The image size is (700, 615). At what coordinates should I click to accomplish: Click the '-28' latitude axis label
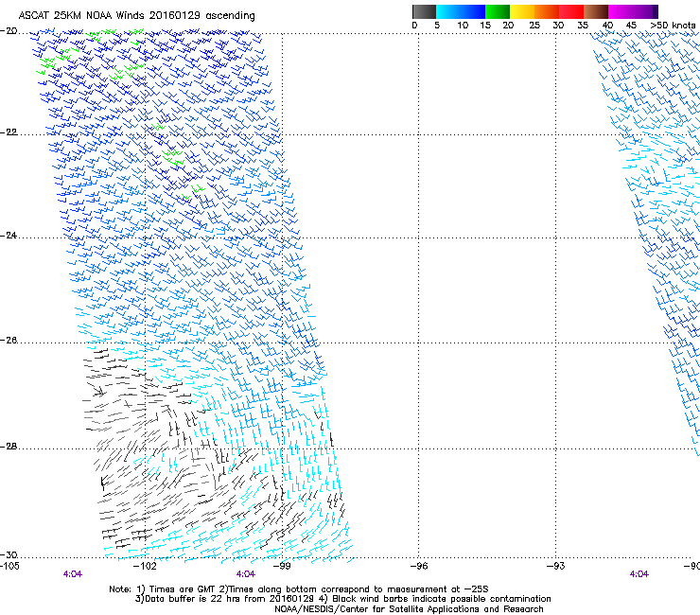coord(9,447)
